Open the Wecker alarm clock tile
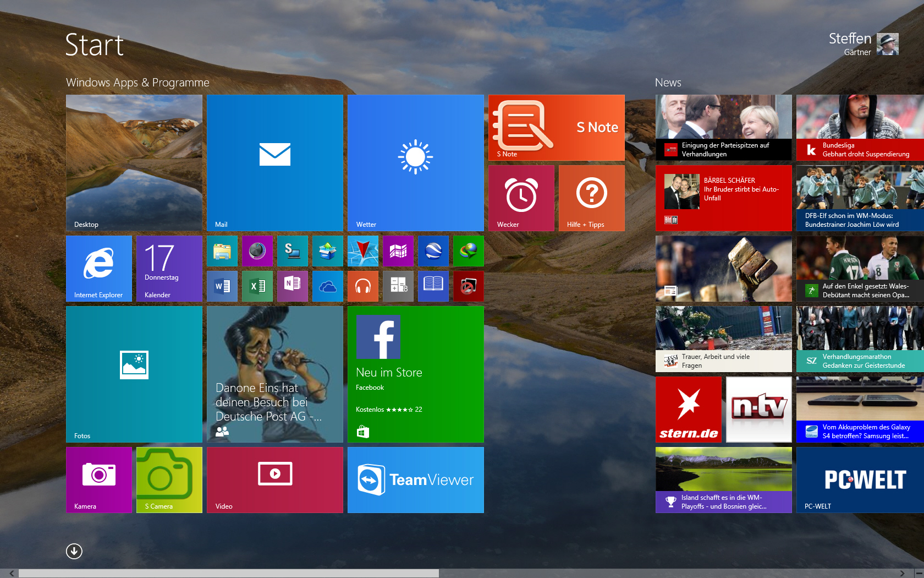Viewport: 924px width, 578px height. tap(521, 198)
